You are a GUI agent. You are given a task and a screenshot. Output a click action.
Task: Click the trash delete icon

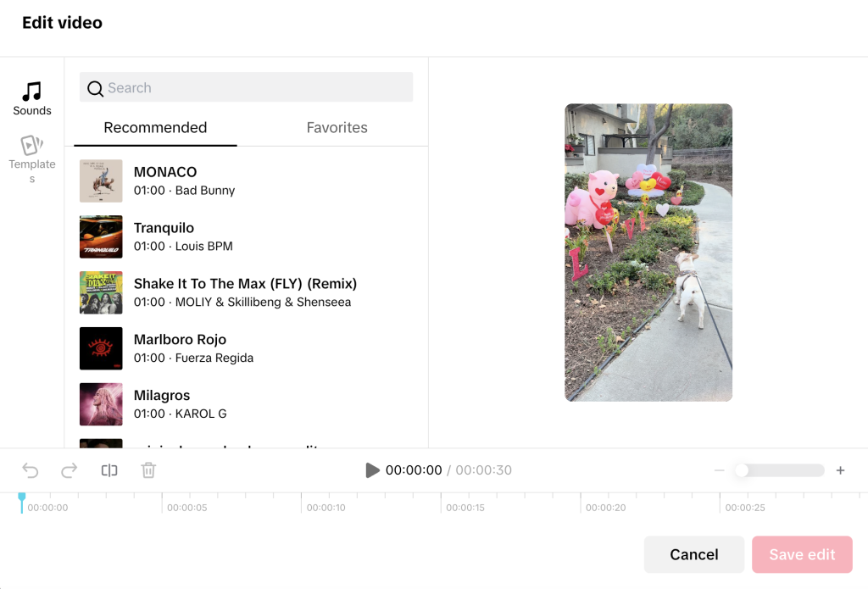(148, 470)
